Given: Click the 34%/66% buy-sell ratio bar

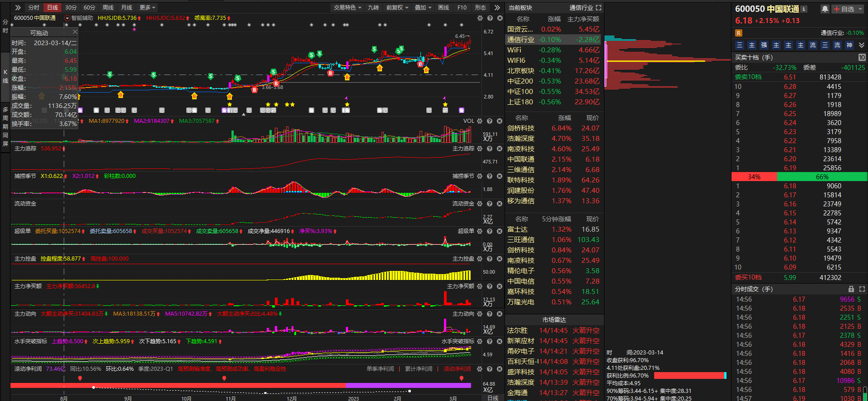Looking at the screenshot, I should 799,177.
